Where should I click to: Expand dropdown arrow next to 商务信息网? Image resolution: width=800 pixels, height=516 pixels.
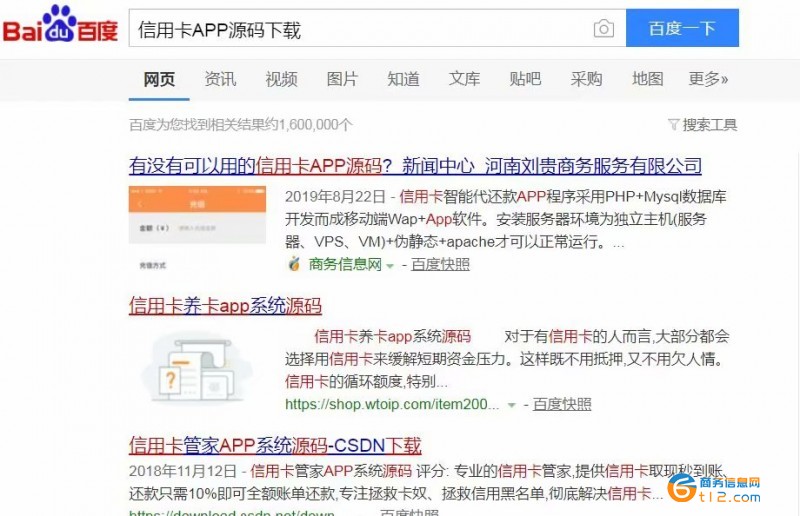pos(390,266)
